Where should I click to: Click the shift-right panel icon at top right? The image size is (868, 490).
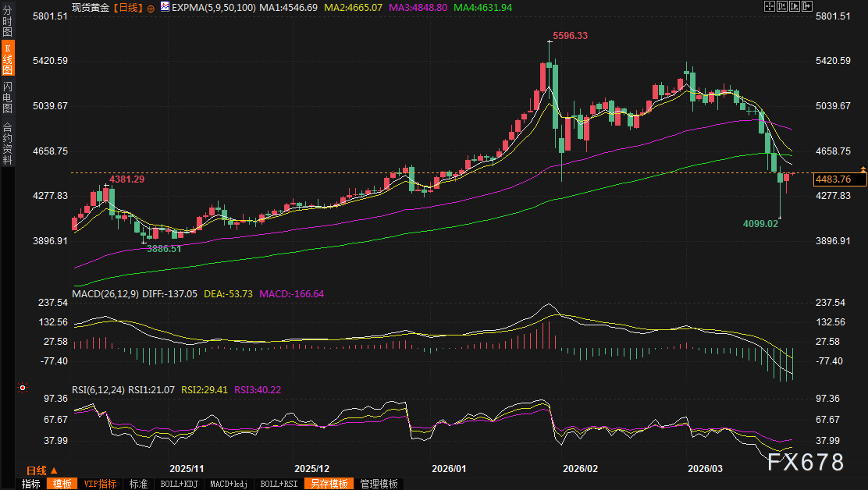click(809, 6)
